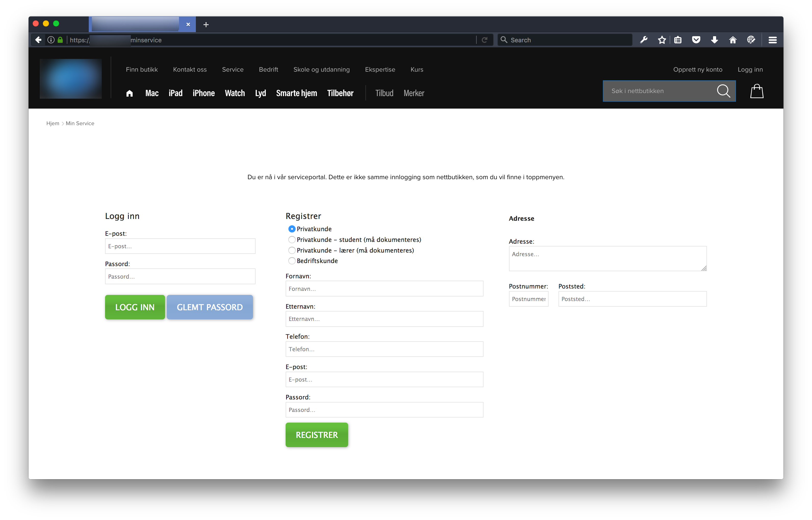Viewport: 812px width, 520px height.
Task: Open the shopping bag cart icon
Action: tap(757, 91)
